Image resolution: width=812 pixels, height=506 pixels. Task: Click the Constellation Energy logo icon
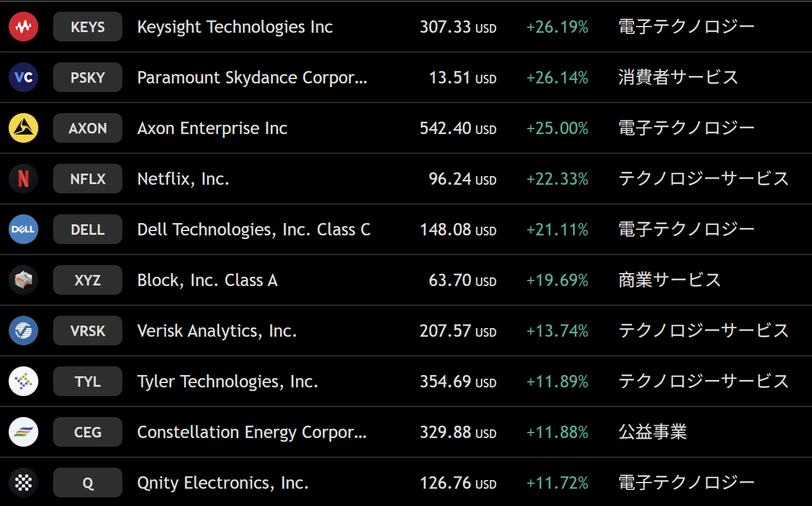23,432
